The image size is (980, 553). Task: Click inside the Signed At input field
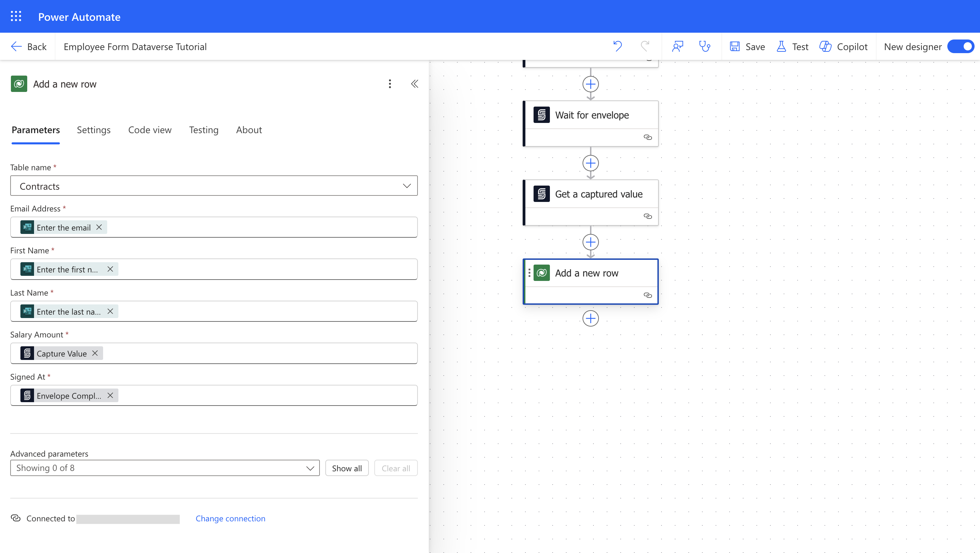[266, 395]
